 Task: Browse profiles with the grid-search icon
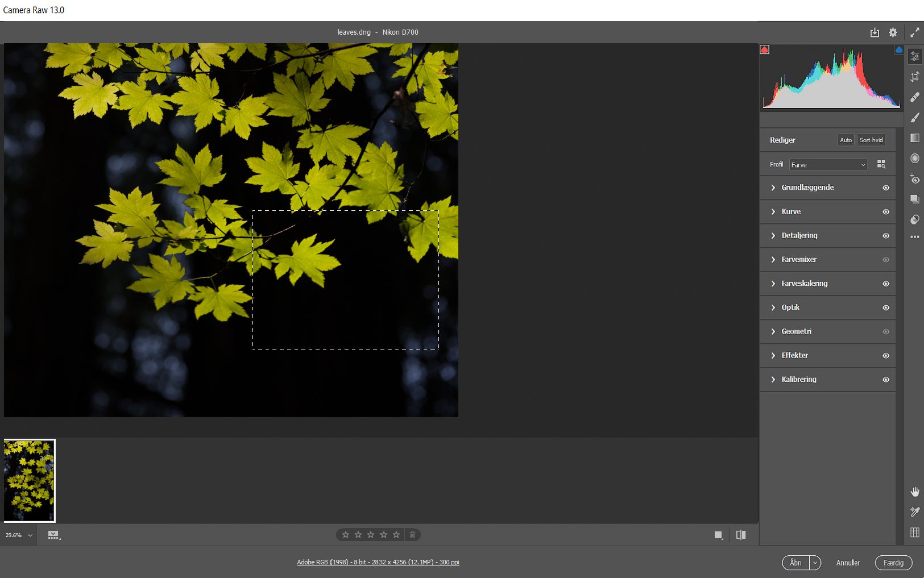pos(881,164)
